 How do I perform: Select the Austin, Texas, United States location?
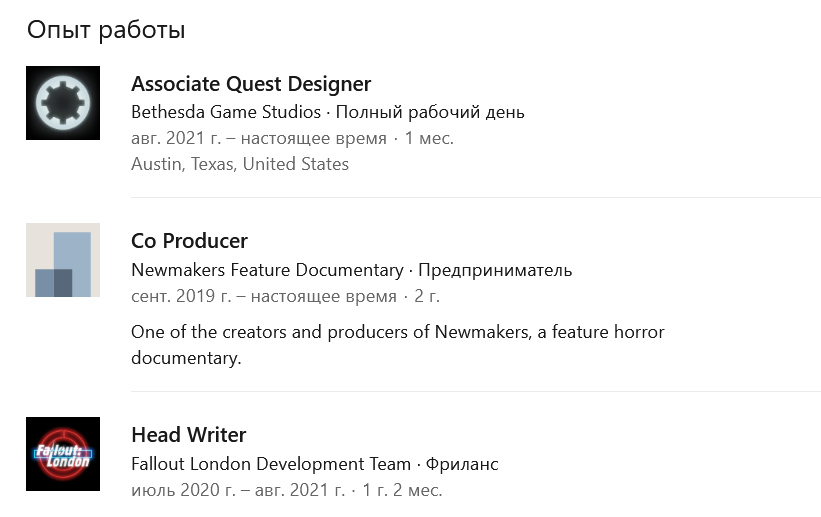click(x=240, y=164)
